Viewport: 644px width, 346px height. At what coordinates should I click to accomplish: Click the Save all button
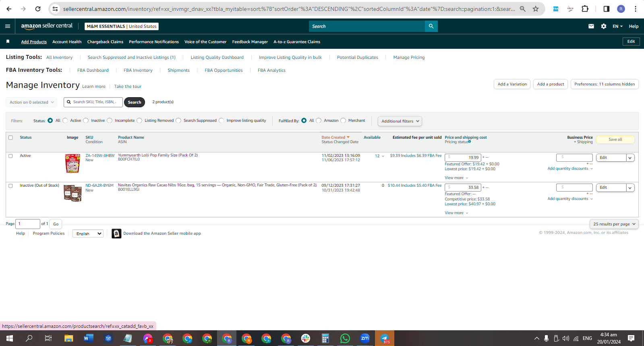pyautogui.click(x=615, y=140)
